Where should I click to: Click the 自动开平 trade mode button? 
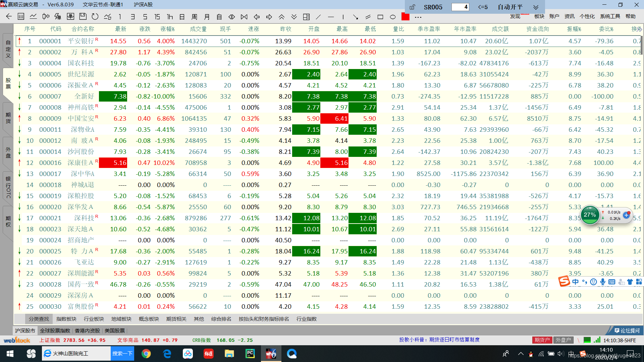click(x=510, y=7)
